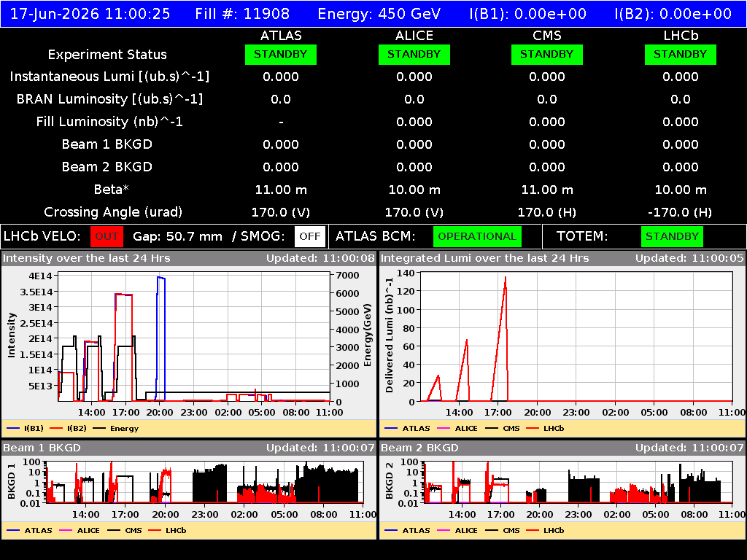Click the Energy(GeV) right axis label
The height and width of the screenshot is (560, 747).
[368, 335]
